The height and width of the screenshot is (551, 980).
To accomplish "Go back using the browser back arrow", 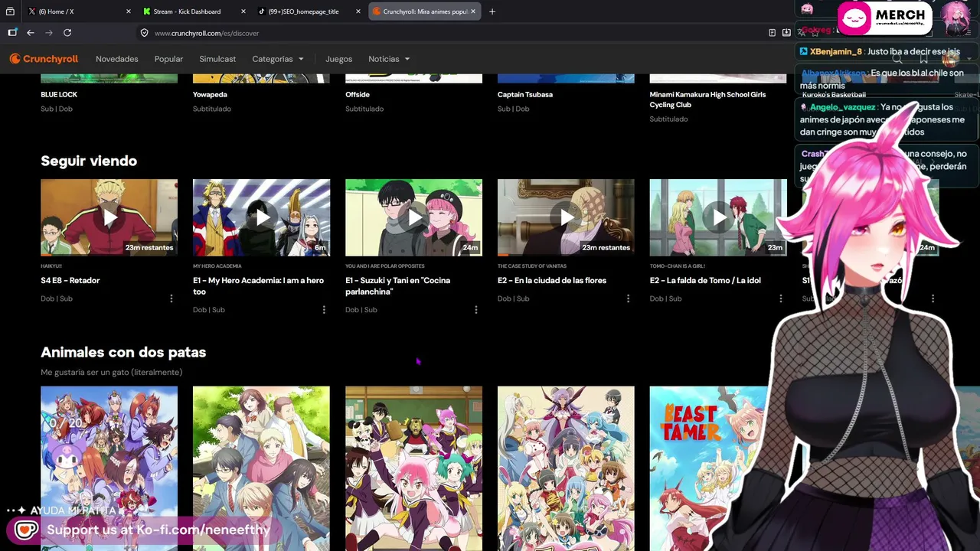I will point(31,33).
